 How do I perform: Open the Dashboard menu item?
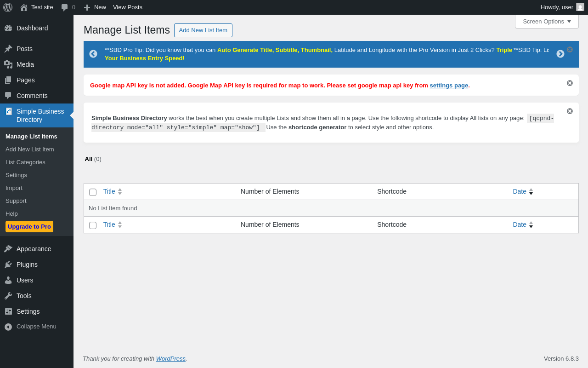coord(37,28)
